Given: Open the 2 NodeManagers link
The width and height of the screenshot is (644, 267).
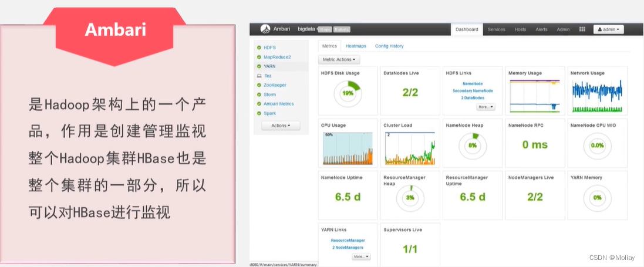Looking at the screenshot, I should tap(348, 248).
